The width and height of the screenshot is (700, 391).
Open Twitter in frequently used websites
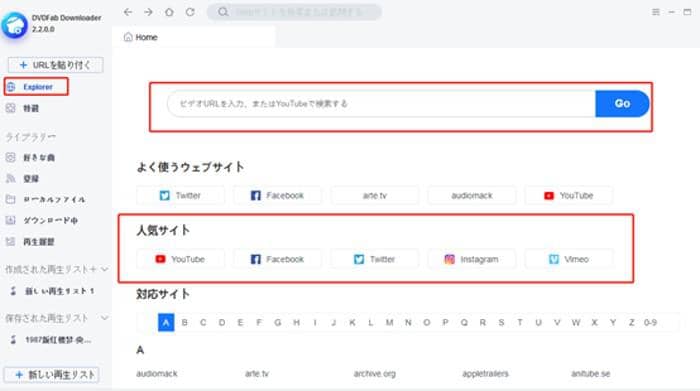point(180,196)
